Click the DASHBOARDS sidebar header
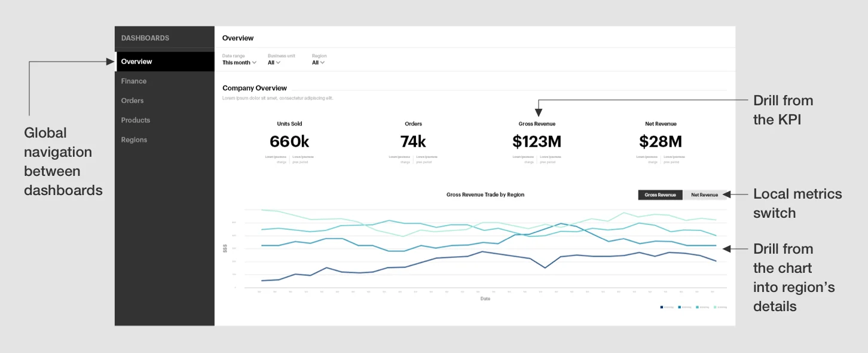Screen dimensions: 868x353 (x=145, y=38)
